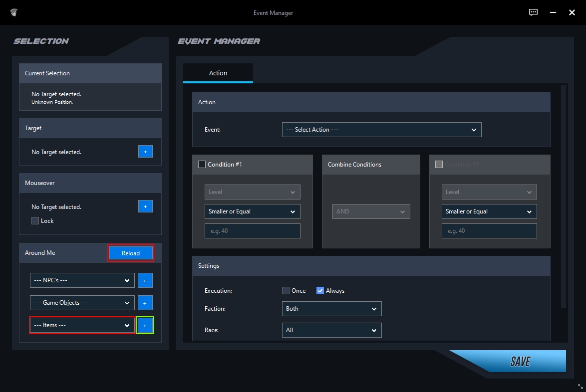The height and width of the screenshot is (392, 586).
Task: Click the app logo in title bar
Action: pyautogui.click(x=13, y=12)
